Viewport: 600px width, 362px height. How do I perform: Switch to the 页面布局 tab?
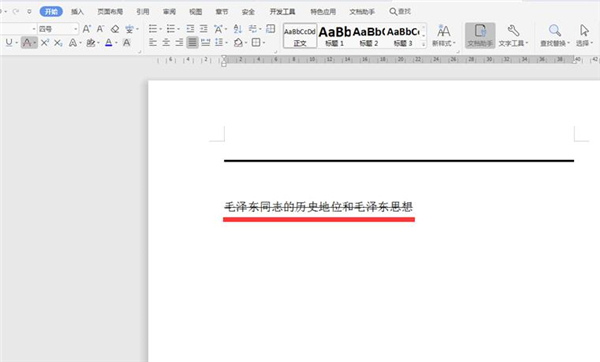pos(110,11)
